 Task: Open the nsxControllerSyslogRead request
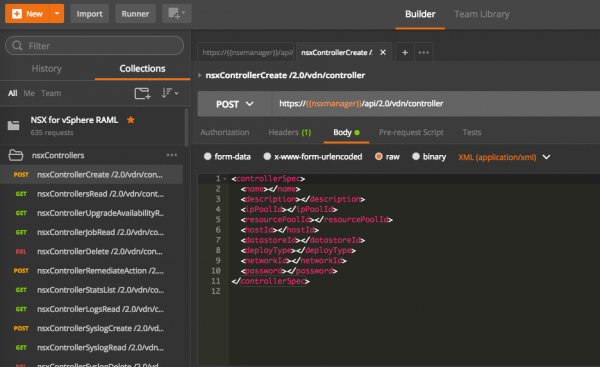91,347
